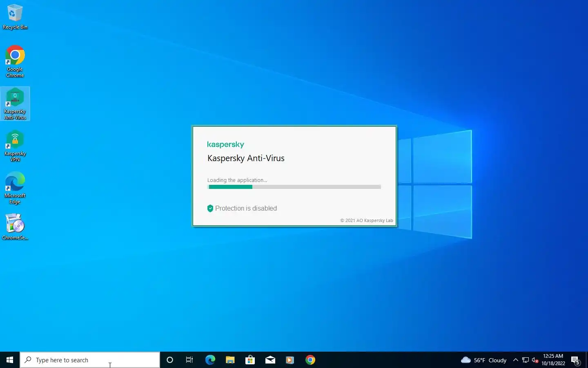Open Cortana from the taskbar
This screenshot has width=588, height=368.
[170, 360]
